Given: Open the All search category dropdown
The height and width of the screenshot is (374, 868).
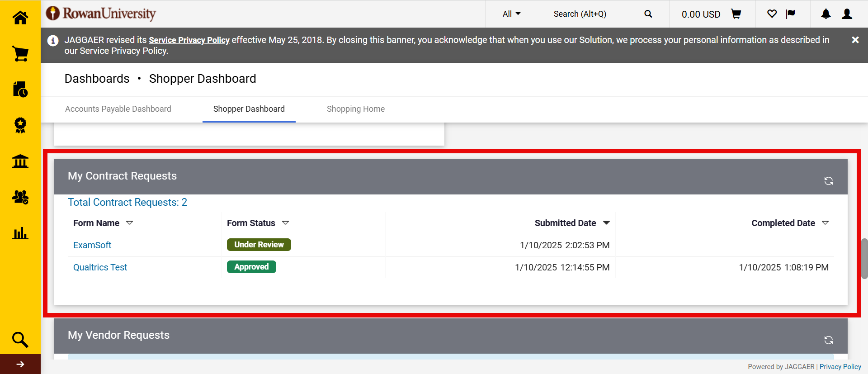Looking at the screenshot, I should (511, 14).
